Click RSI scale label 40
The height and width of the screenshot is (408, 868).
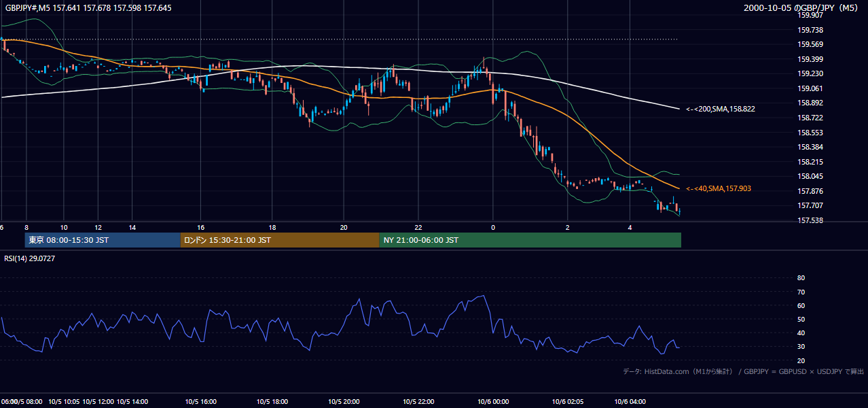[801, 333]
